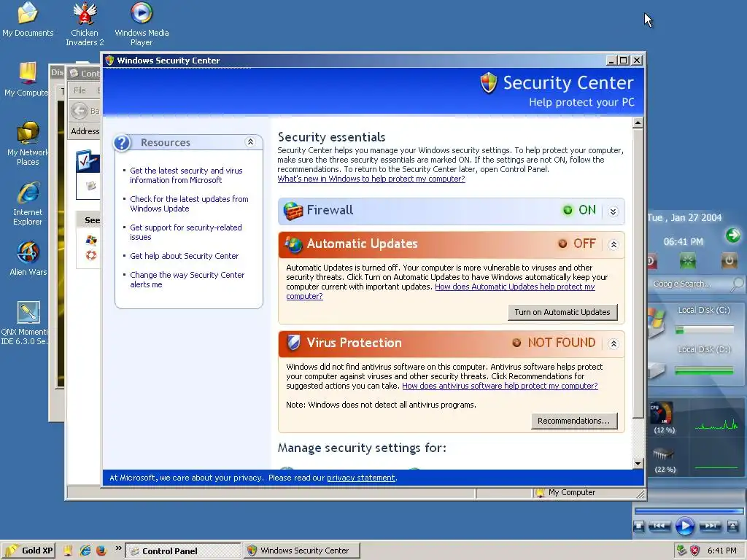Click the memory chip icon in sidebar

[663, 454]
